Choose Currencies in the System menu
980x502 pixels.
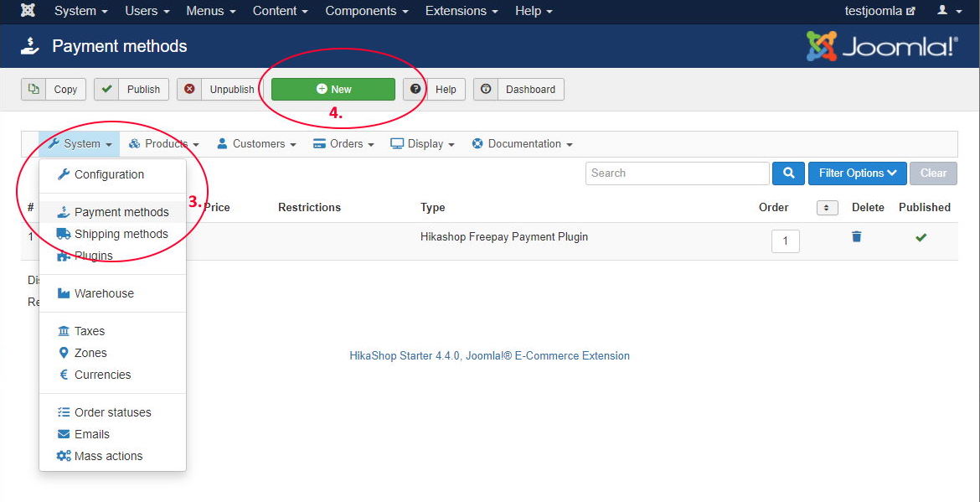click(x=102, y=375)
